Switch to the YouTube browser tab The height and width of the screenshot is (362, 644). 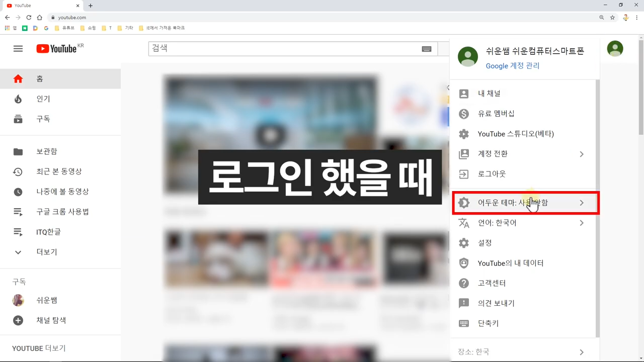[x=43, y=6]
